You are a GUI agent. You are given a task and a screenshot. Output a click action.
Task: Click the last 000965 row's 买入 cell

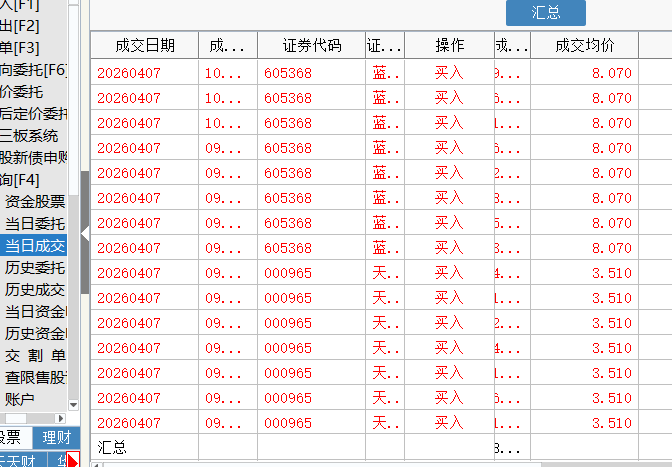click(449, 423)
